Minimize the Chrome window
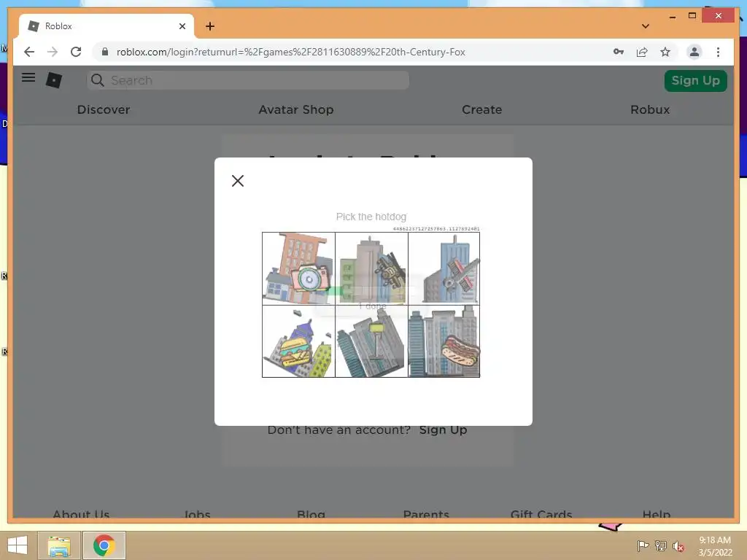The height and width of the screenshot is (560, 747). [672, 17]
